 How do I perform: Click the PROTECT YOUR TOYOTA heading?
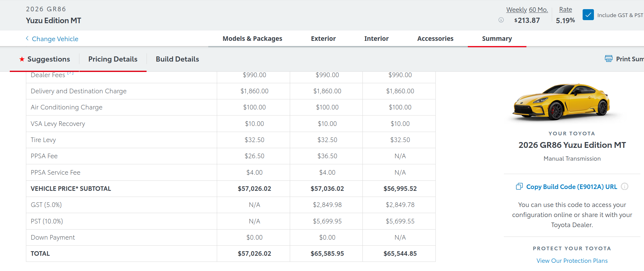(x=572, y=248)
